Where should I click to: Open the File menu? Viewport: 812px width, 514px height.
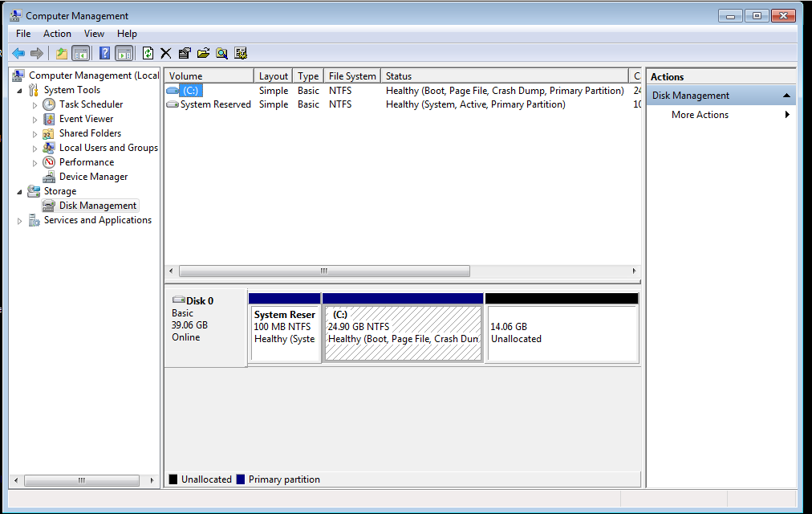pos(23,34)
